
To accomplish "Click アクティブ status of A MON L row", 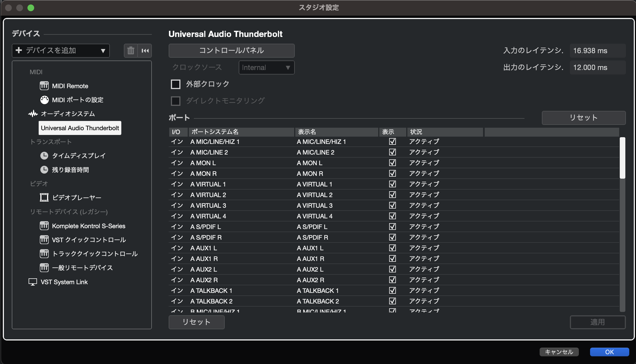I will coord(424,163).
